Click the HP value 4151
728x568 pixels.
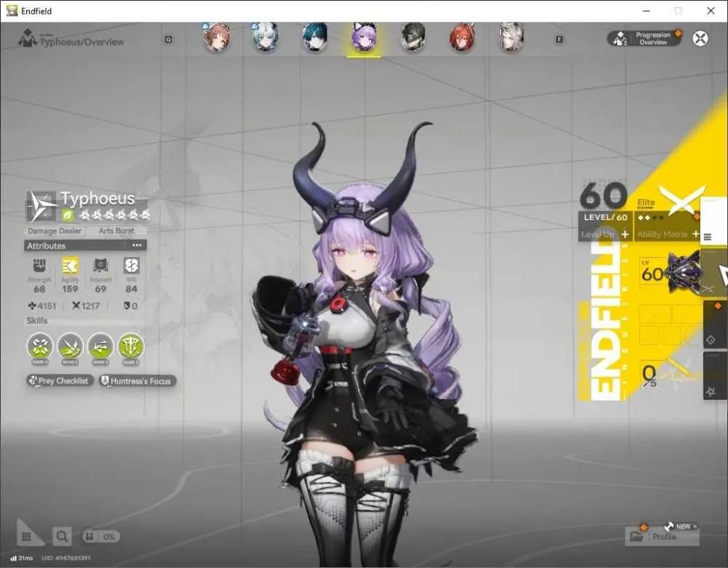42,306
